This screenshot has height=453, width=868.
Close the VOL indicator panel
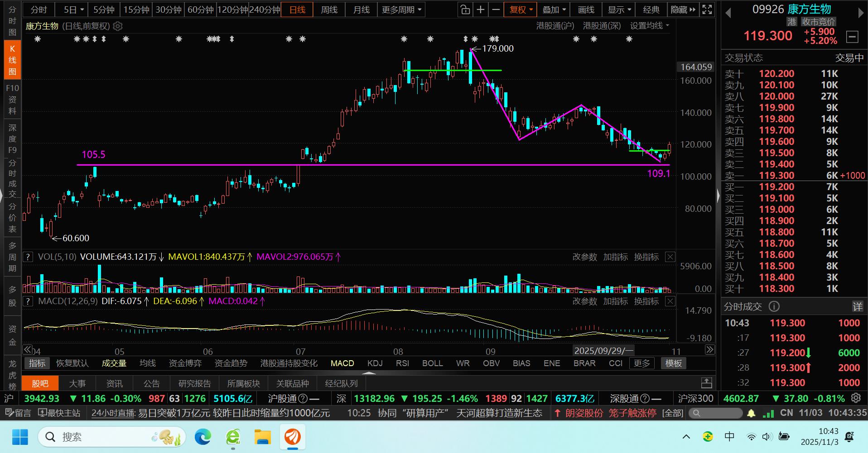click(670, 257)
